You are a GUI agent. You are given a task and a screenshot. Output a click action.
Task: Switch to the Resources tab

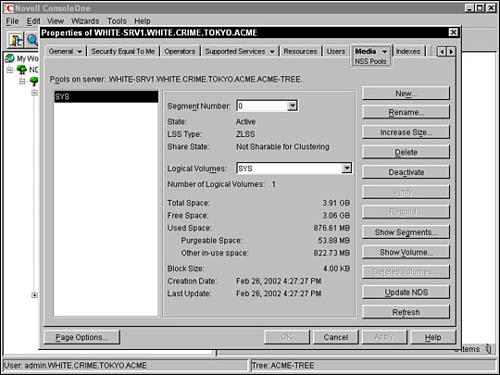click(300, 51)
